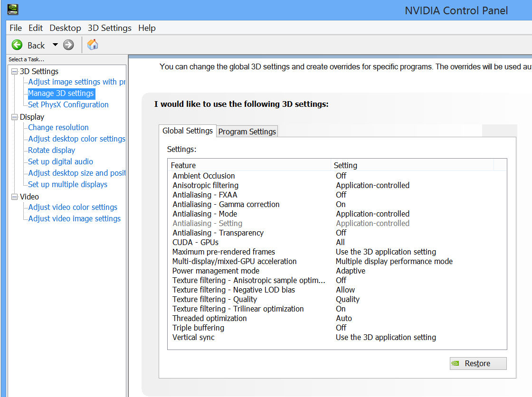Click the Home icon in toolbar
Screen dimensions: 532x397
93,45
